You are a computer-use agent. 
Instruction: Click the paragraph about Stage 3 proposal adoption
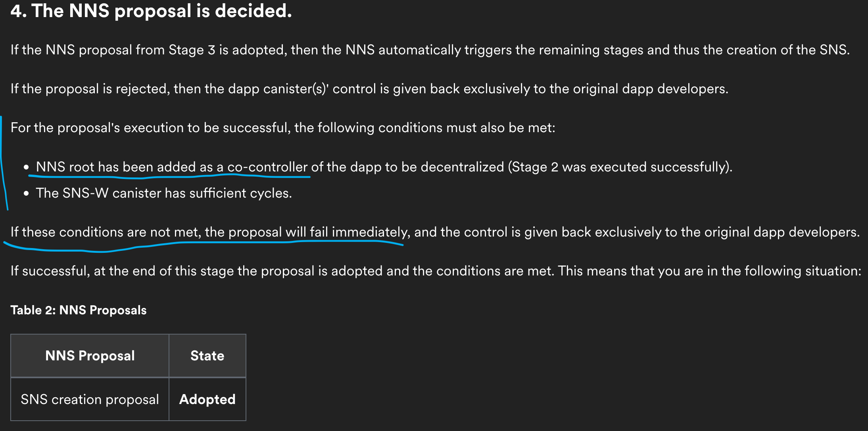click(430, 50)
